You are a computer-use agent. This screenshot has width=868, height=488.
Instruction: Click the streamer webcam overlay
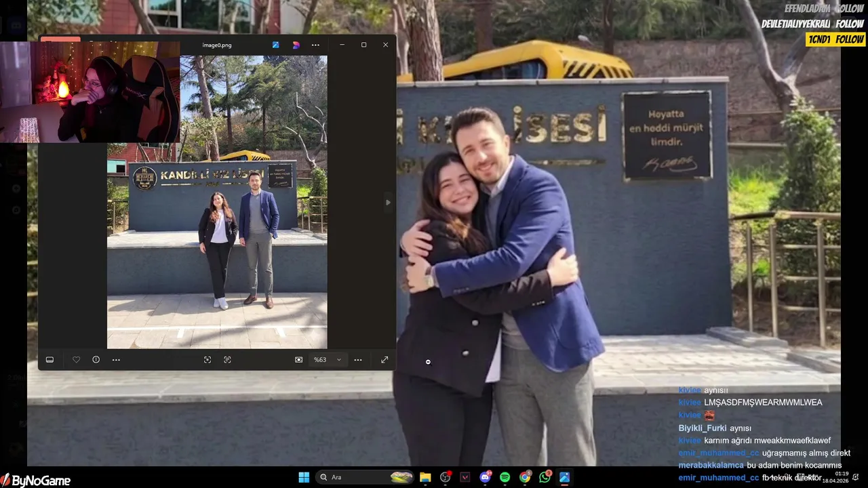click(90, 92)
